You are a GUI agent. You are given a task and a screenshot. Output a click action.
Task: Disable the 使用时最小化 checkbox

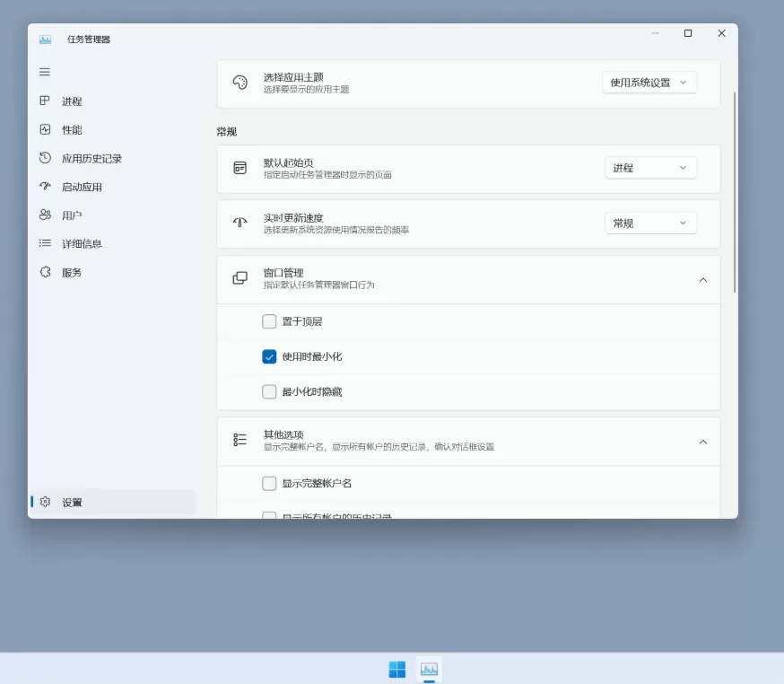[269, 356]
